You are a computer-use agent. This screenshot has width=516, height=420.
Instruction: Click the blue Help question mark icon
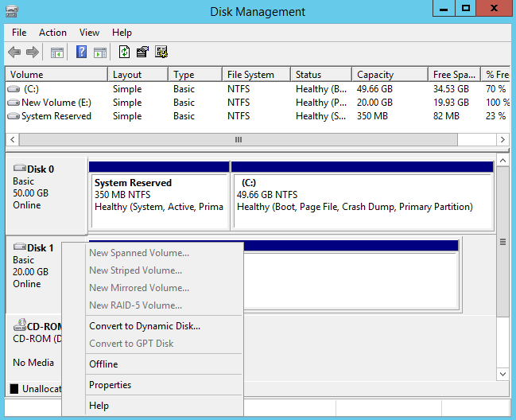pyautogui.click(x=81, y=52)
